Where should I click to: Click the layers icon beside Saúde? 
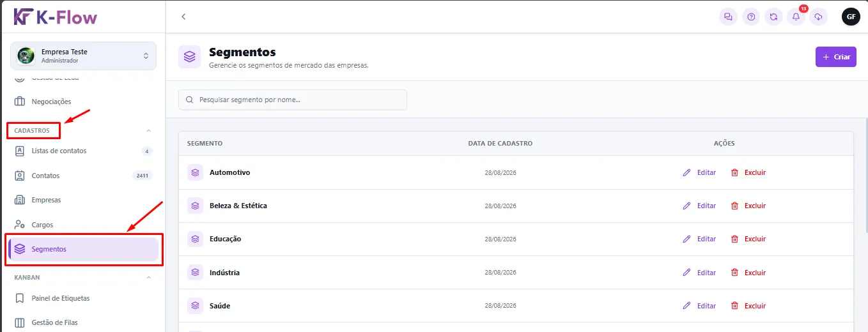[x=195, y=306]
